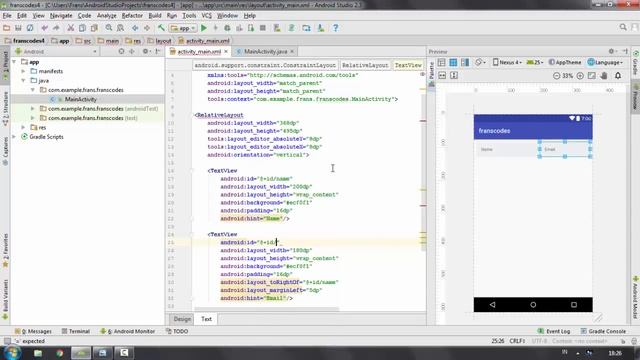
Task: Open the Android project view dropdown
Action: [56, 52]
